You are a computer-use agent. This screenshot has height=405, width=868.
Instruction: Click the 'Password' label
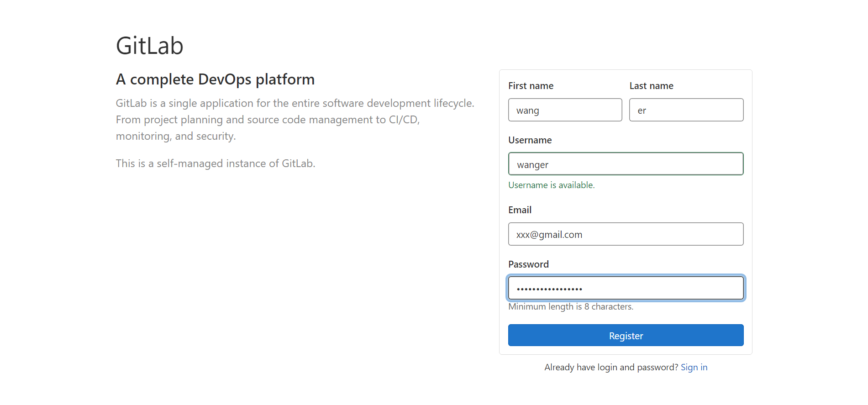[529, 264]
